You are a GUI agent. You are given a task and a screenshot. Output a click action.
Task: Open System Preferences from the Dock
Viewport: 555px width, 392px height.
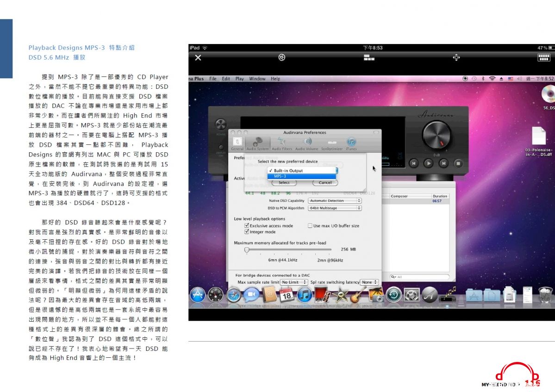(x=412, y=295)
